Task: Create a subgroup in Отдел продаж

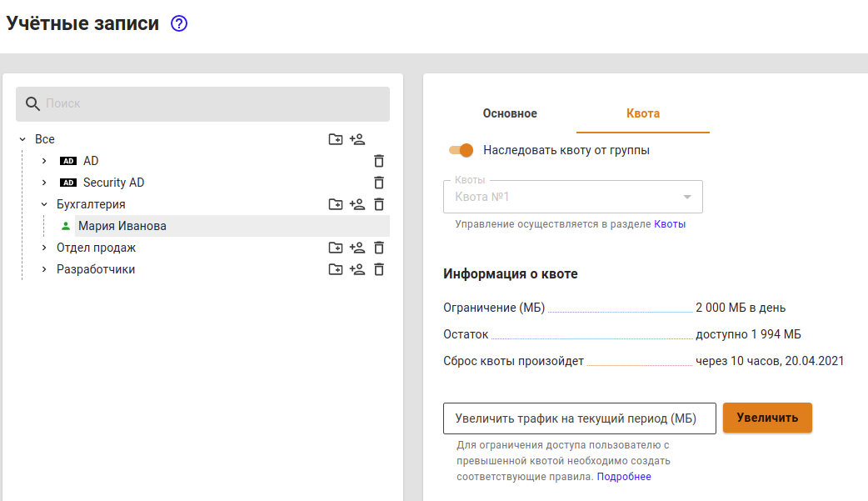Action: click(x=336, y=248)
